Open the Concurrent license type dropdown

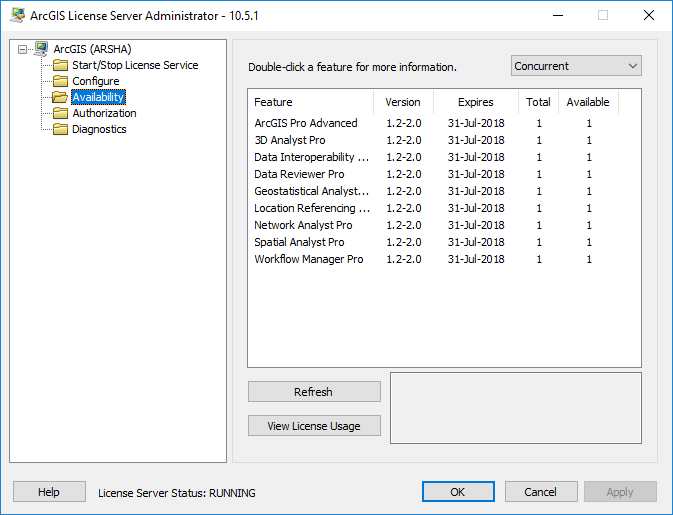[x=576, y=66]
